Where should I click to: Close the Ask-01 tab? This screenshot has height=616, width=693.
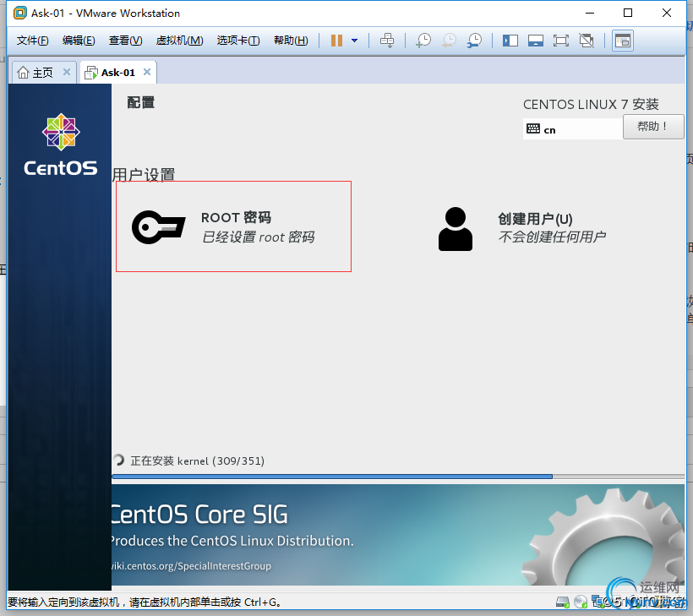pos(147,72)
